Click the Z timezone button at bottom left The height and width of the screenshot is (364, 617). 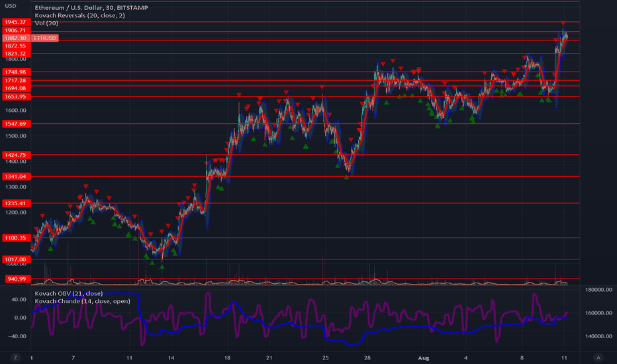pyautogui.click(x=16, y=357)
